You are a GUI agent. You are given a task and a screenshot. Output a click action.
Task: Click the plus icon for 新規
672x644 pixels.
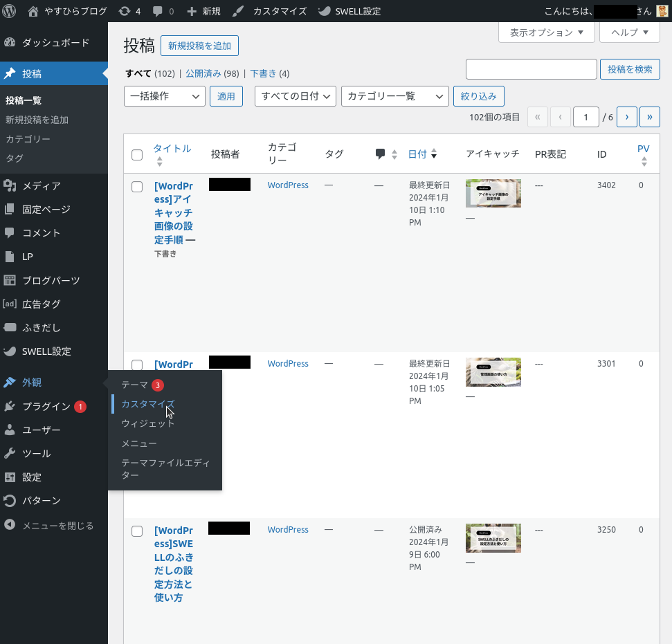[x=192, y=11]
